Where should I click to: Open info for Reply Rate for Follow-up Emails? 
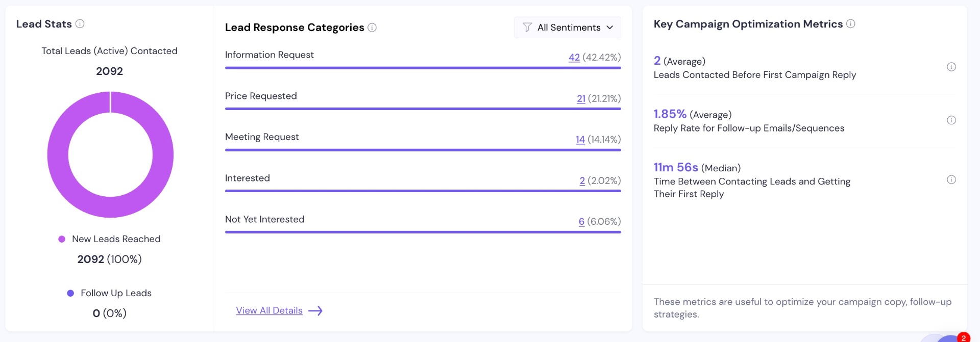(951, 120)
